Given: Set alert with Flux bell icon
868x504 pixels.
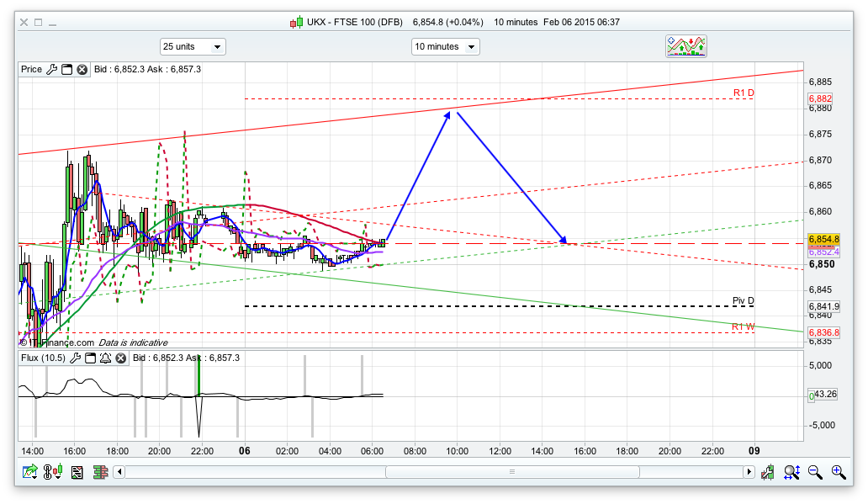Looking at the screenshot, I should tap(105, 358).
